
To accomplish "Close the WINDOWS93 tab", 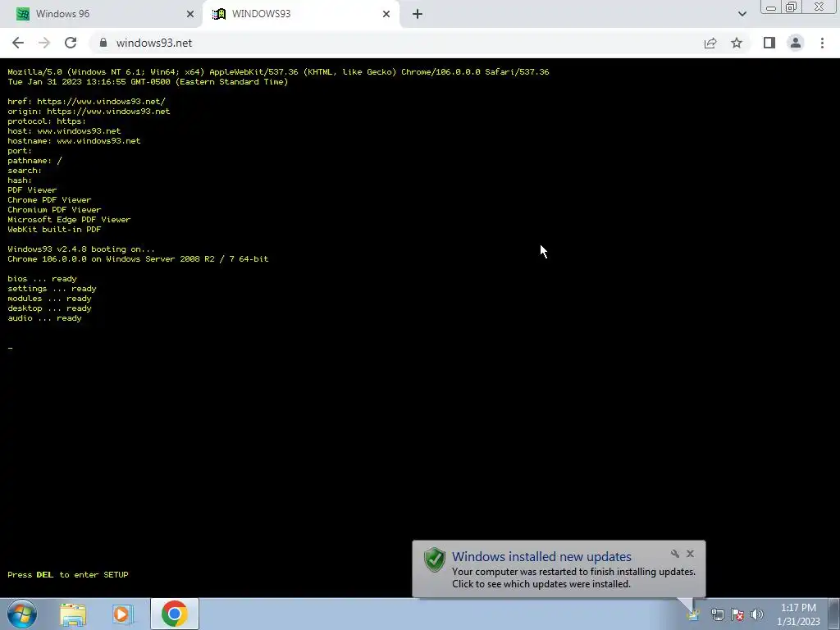I will coord(386,14).
